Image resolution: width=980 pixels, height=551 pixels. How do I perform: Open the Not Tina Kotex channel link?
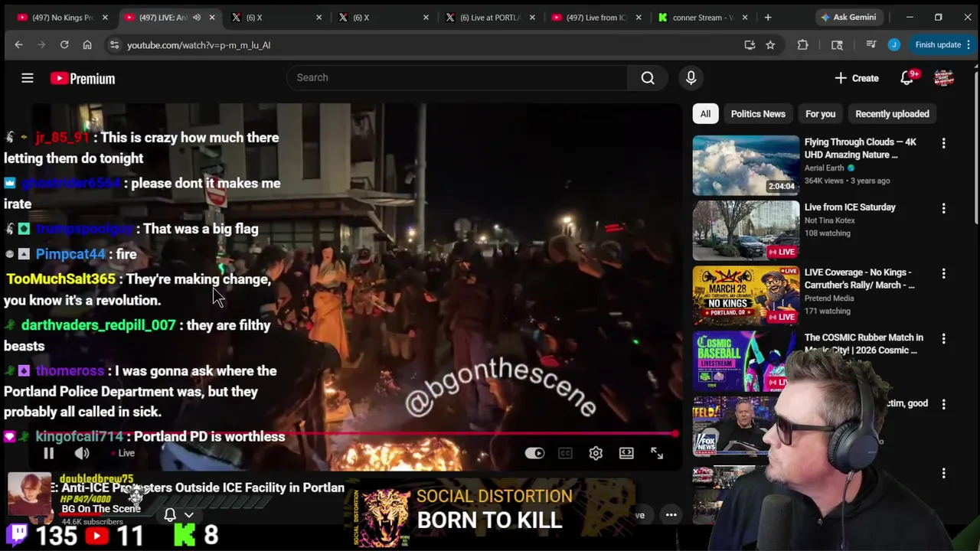[830, 220]
